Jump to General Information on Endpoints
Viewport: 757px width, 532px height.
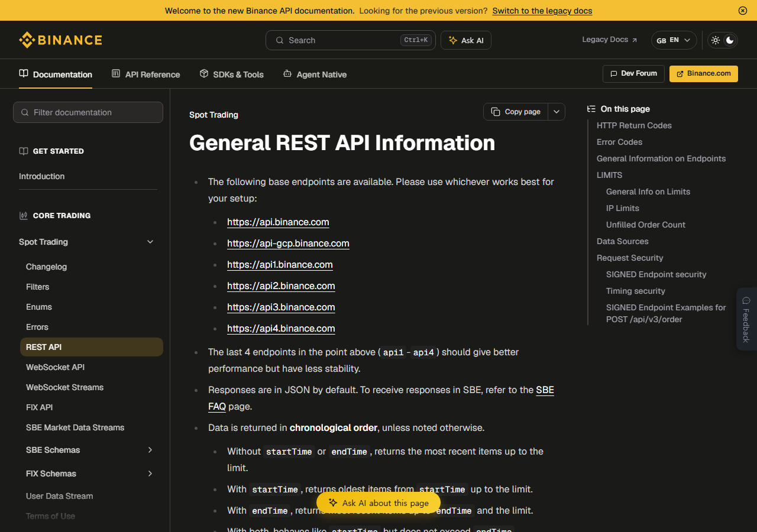click(661, 158)
